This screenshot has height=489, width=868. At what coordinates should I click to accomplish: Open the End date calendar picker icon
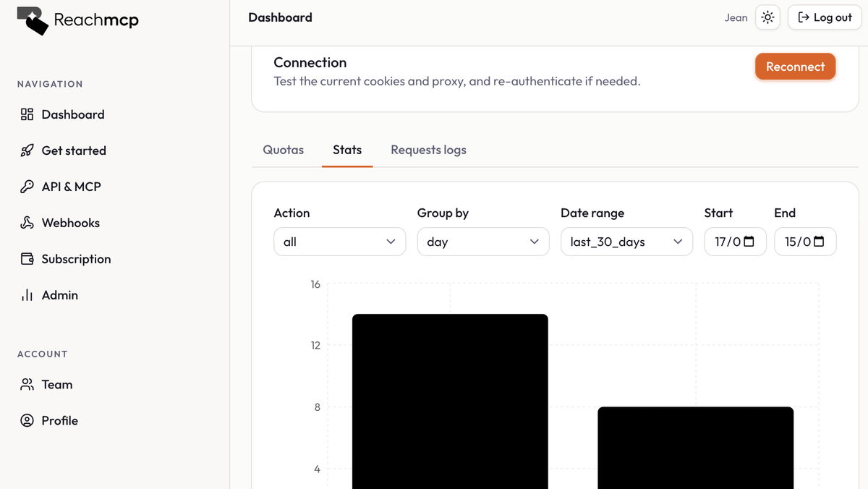tap(819, 242)
